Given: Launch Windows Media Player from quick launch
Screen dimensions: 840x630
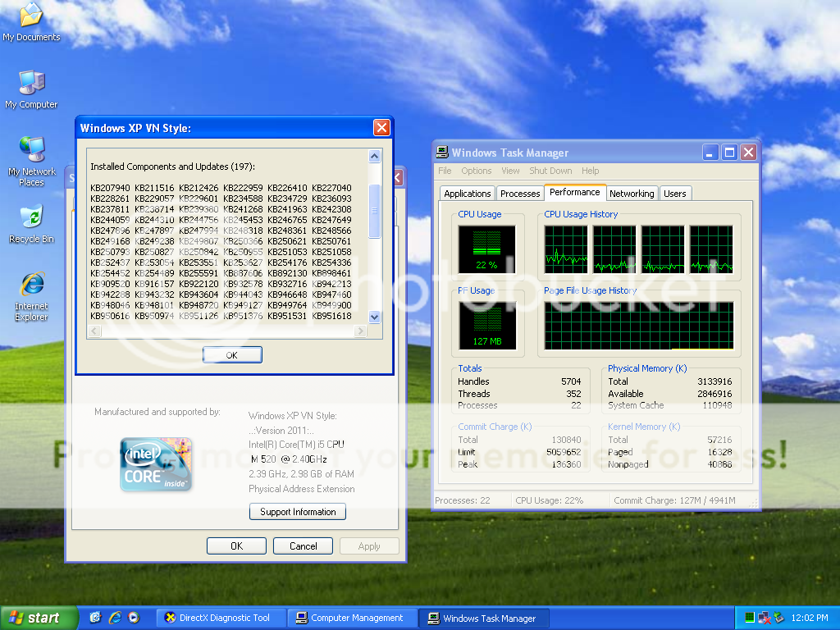Looking at the screenshot, I should click(134, 618).
